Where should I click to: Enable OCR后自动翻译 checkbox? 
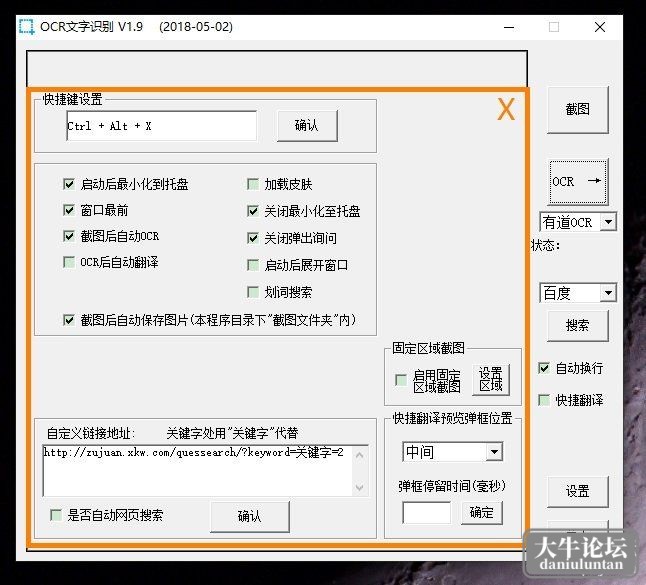[x=69, y=262]
